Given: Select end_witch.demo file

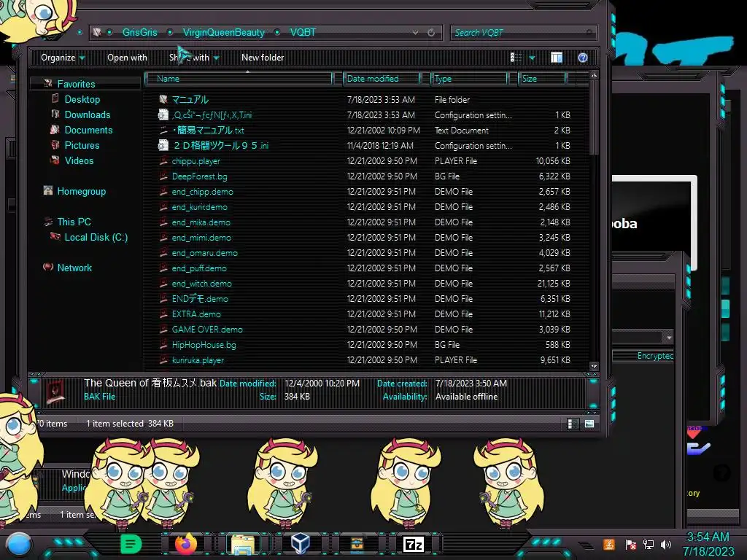Looking at the screenshot, I should click(x=202, y=284).
